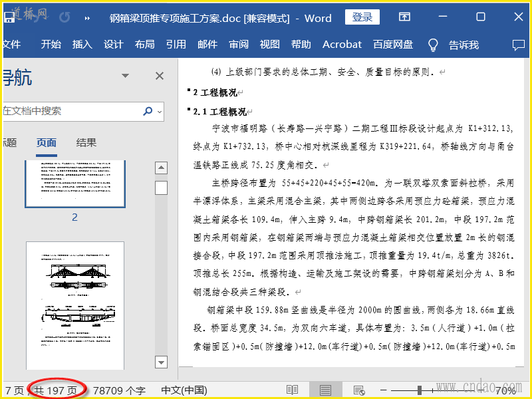Switch to Read Mode view icon
532x399 pixels.
coord(292,390)
